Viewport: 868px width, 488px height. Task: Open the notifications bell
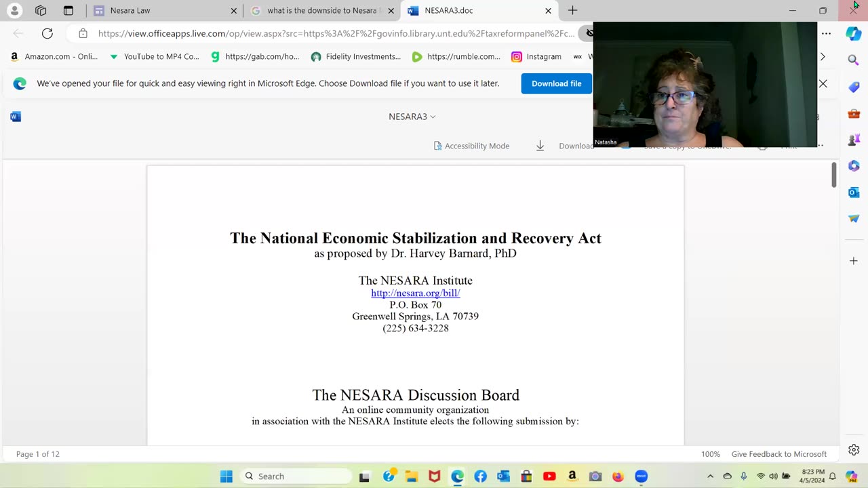(x=833, y=476)
